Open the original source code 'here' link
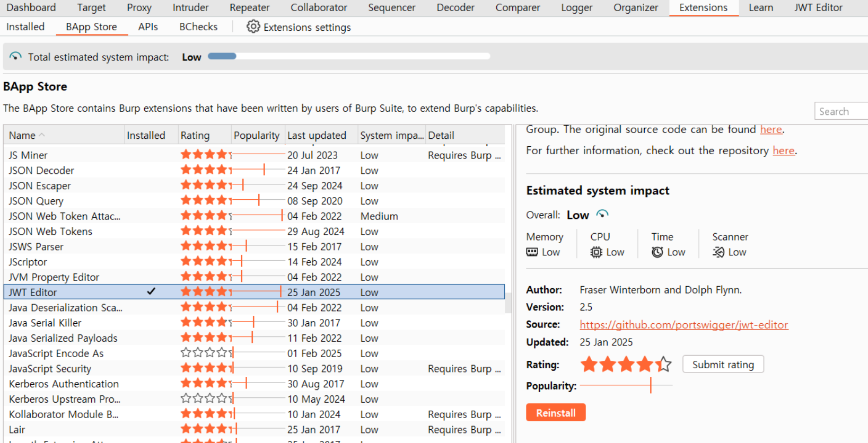 (771, 129)
